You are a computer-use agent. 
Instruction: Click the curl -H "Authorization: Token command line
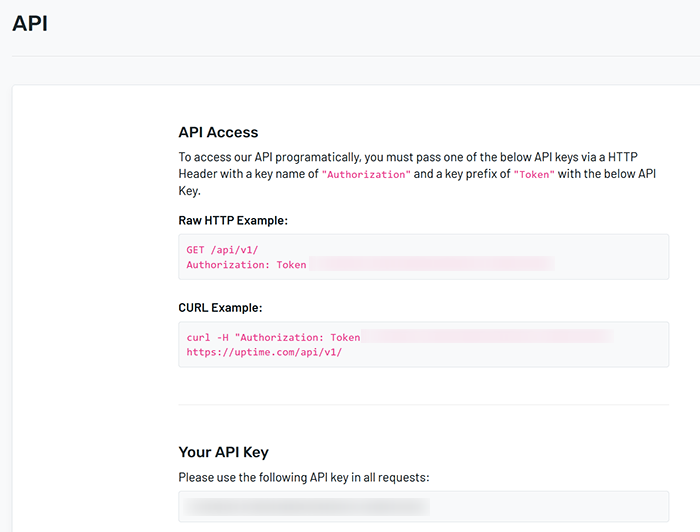273,337
